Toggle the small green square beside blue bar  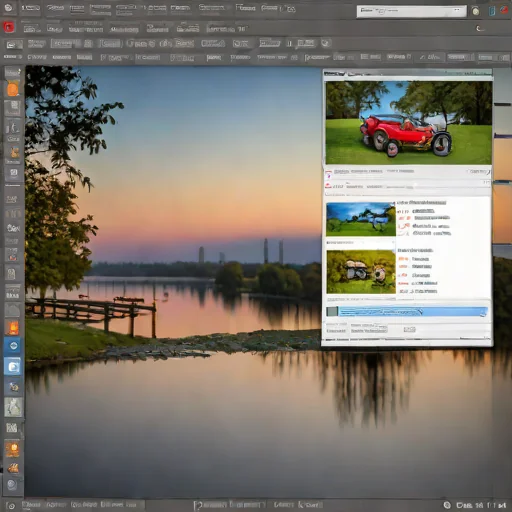tap(332, 312)
